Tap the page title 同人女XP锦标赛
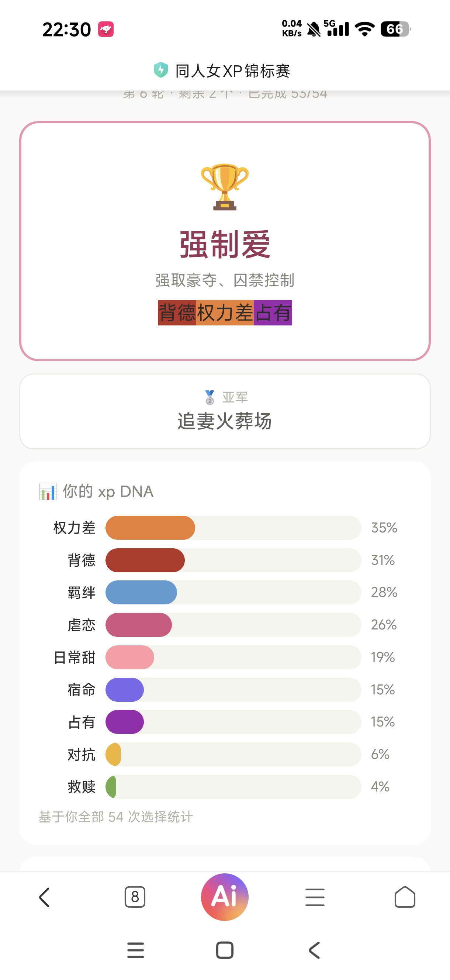Image resolution: width=450 pixels, height=980 pixels. [x=232, y=71]
